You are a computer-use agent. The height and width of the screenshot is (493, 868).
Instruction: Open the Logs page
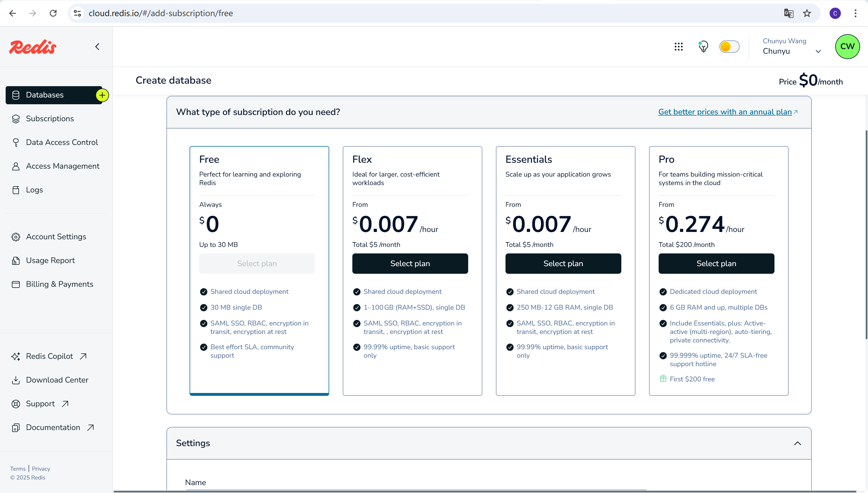point(34,190)
